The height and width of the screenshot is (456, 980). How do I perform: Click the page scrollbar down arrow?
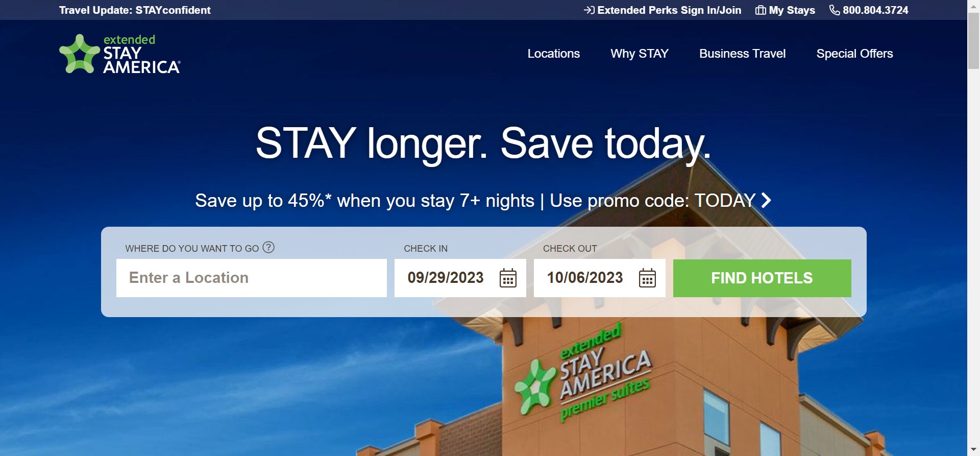click(x=973, y=450)
